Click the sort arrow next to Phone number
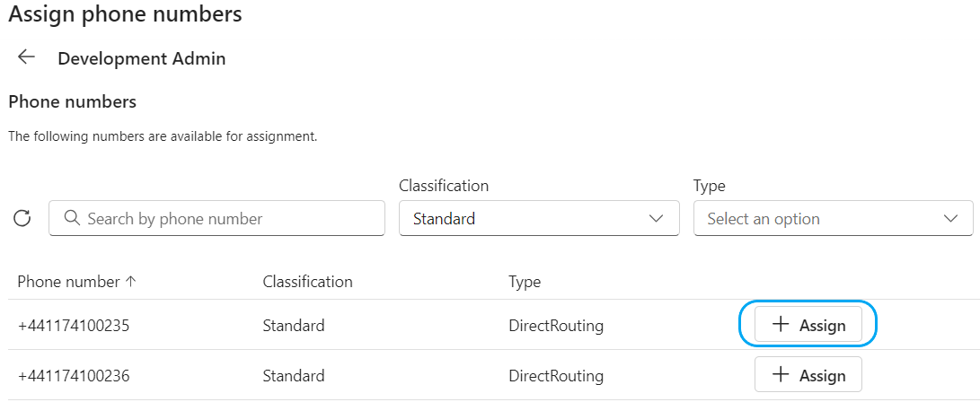Screen dimensions: 980x402 coord(131,281)
